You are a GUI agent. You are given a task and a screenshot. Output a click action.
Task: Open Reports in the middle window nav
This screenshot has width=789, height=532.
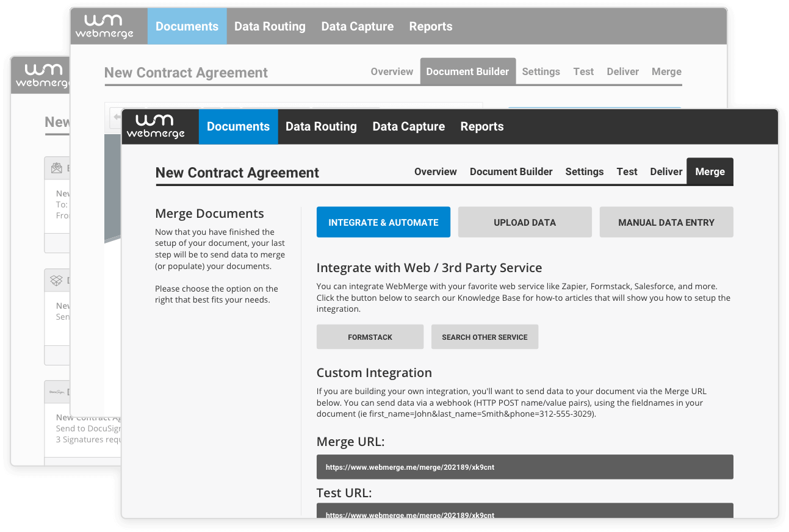coord(431,26)
